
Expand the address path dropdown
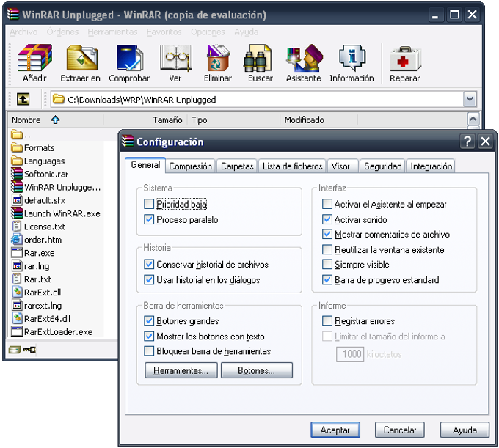[x=470, y=99]
